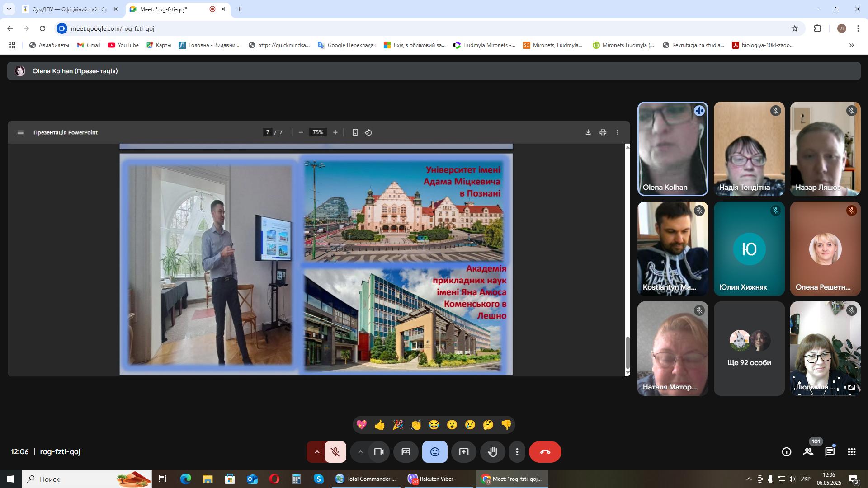The image size is (868, 488).
Task: Open the chat with everyone
Action: 830,452
